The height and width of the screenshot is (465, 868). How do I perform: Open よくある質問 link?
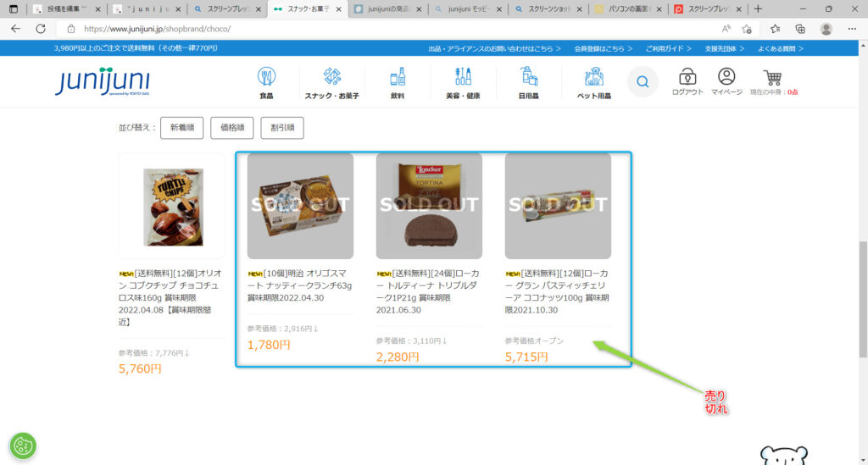[x=780, y=48]
